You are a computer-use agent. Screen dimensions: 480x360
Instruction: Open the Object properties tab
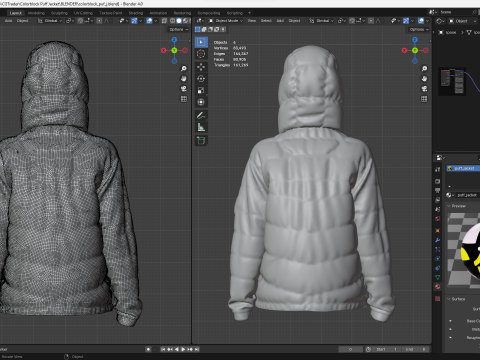click(438, 230)
